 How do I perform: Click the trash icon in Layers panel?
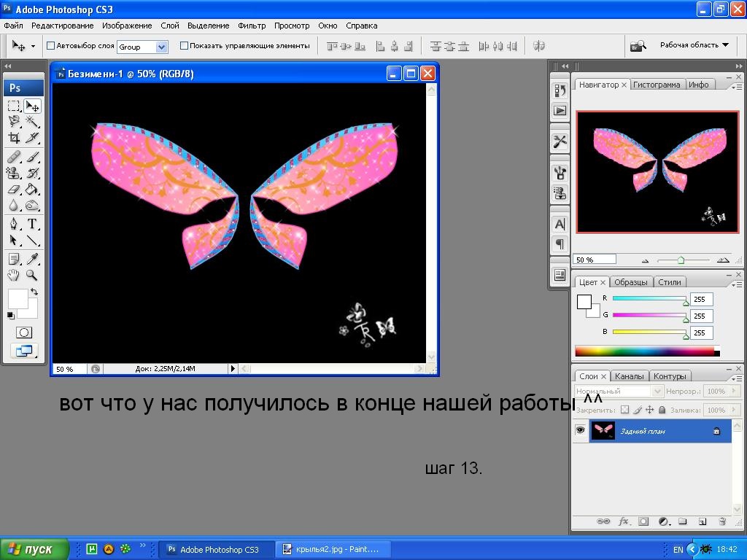(x=722, y=521)
